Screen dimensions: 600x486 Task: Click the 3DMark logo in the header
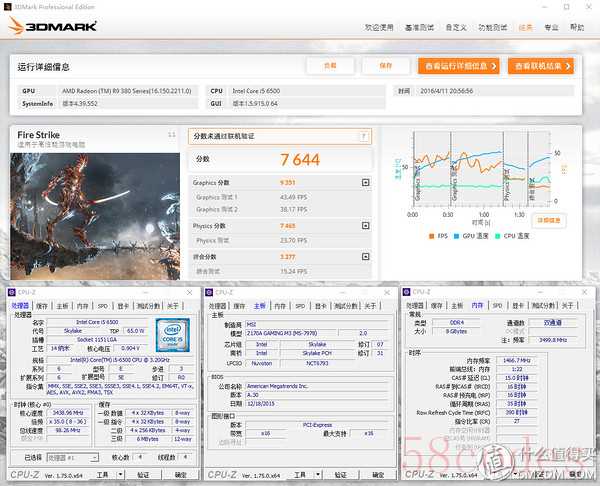pyautogui.click(x=53, y=26)
